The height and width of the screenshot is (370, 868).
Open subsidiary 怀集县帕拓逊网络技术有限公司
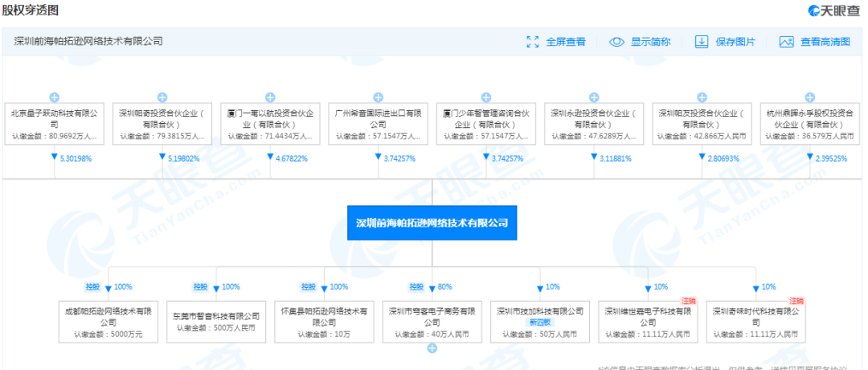[x=325, y=322]
